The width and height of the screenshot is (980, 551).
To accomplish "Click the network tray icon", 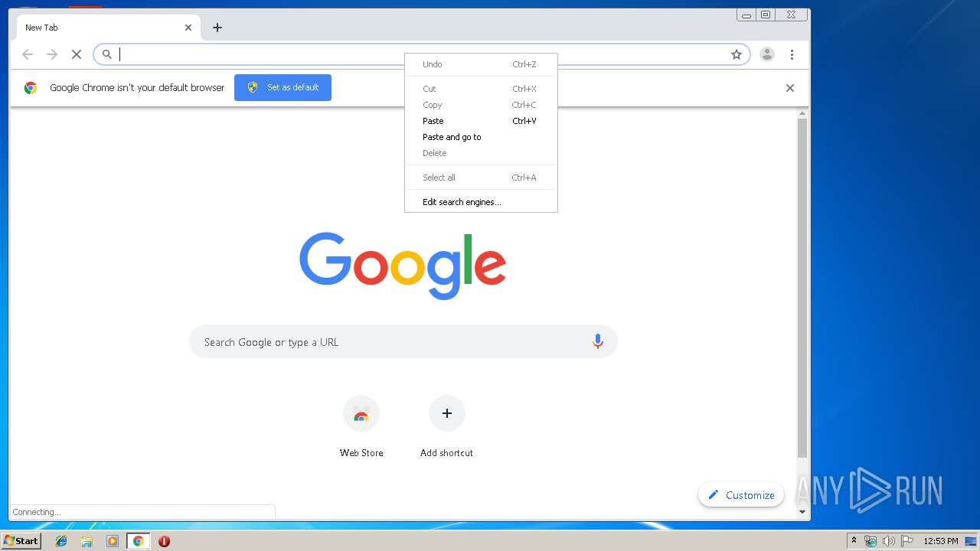I will pyautogui.click(x=871, y=541).
